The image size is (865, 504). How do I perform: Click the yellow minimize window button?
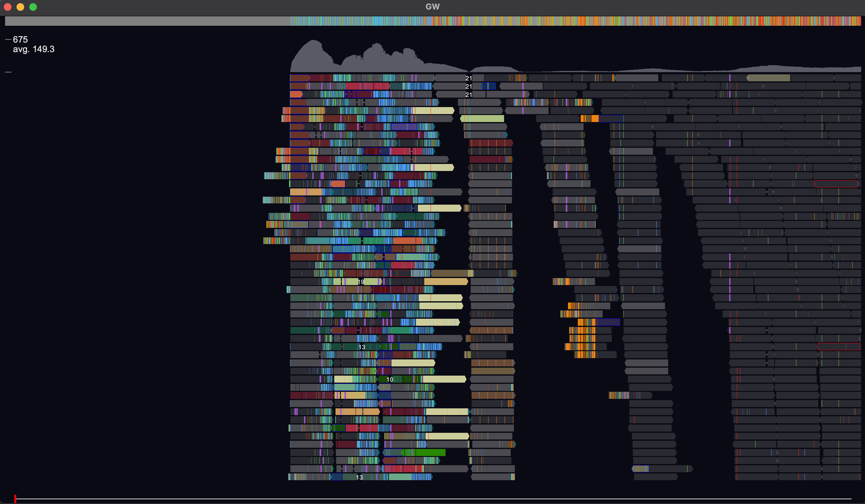[x=20, y=7]
